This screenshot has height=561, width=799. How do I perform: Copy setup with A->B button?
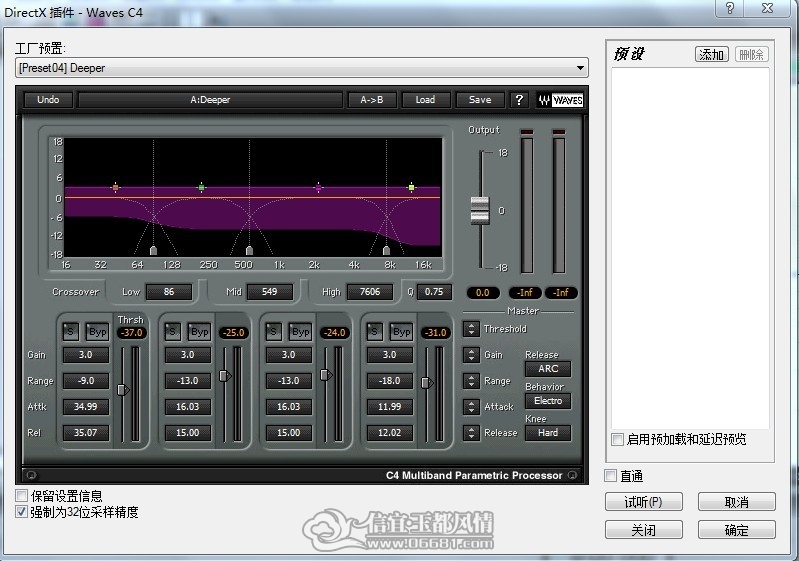point(371,100)
